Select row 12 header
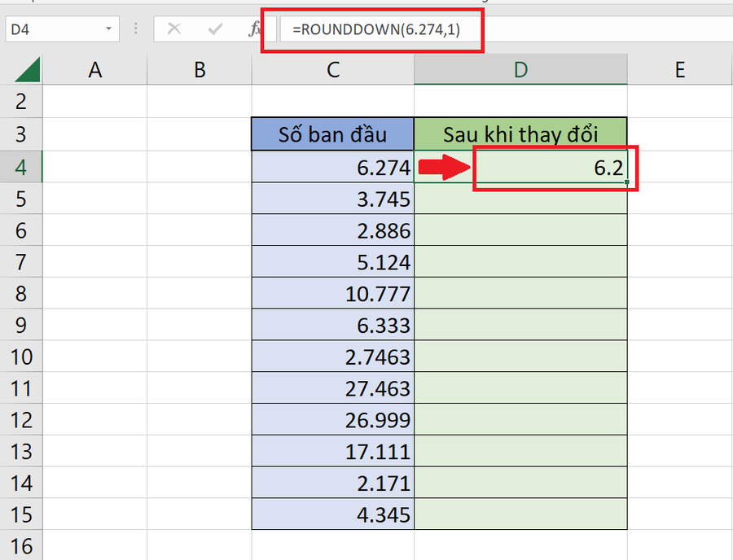 coord(21,419)
